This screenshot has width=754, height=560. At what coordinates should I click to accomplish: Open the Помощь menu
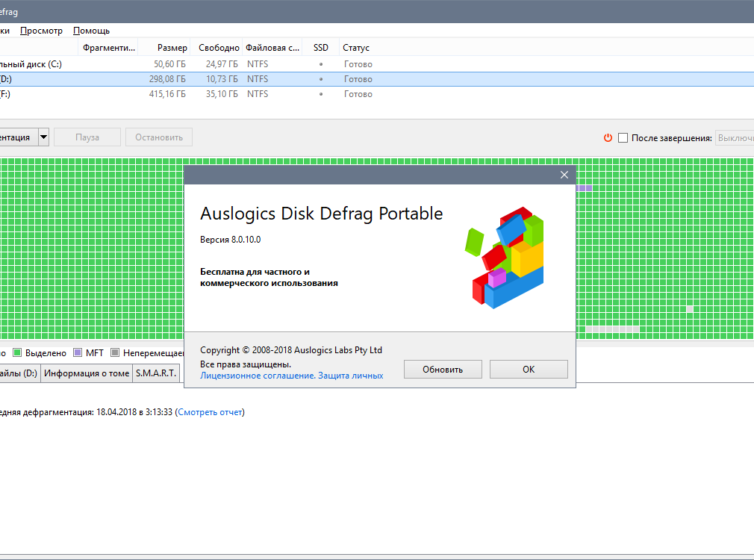pos(91,31)
